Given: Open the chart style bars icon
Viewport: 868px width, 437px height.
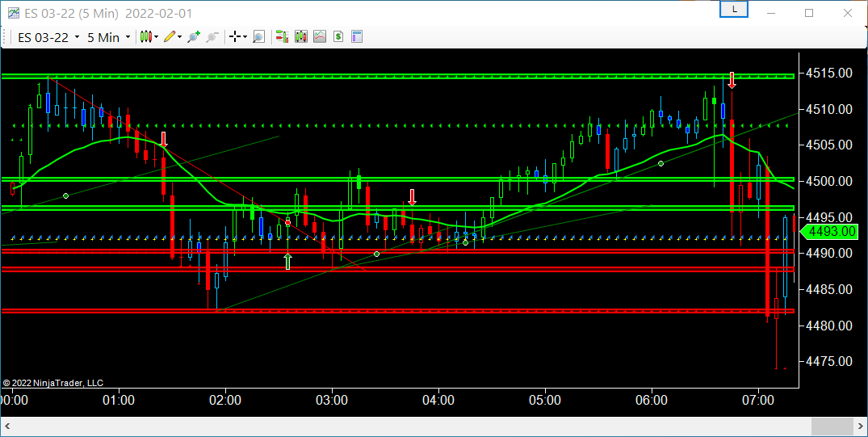Looking at the screenshot, I should coord(145,37).
